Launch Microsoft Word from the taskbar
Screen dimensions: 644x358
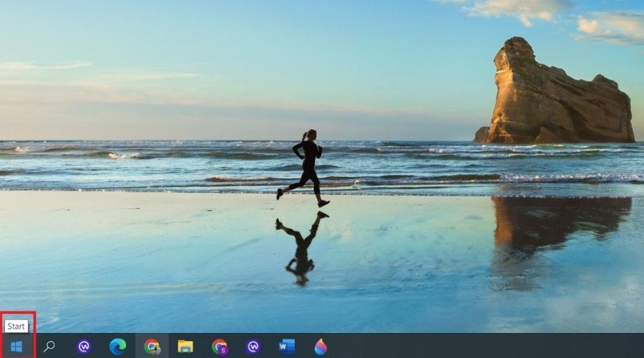click(287, 347)
